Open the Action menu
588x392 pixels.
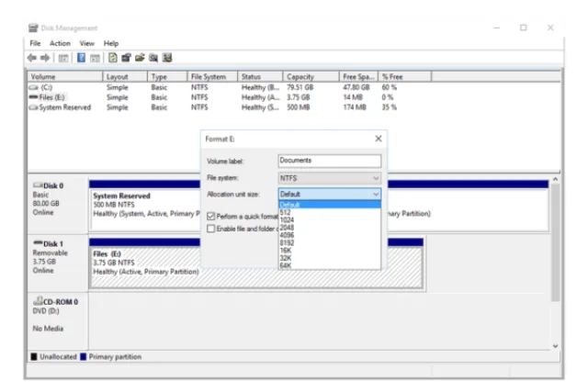(x=60, y=43)
